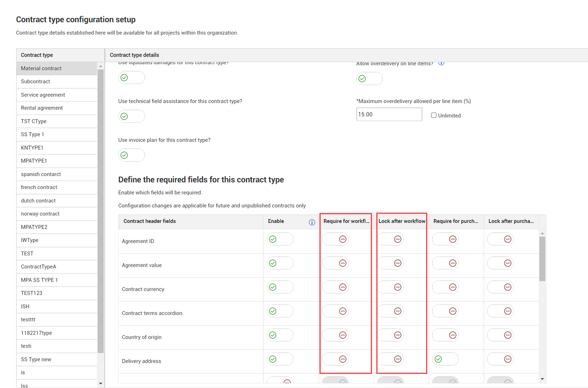Viewport: 588px width, 388px height.
Task: Toggle technical field assistance switch
Action: click(x=132, y=116)
